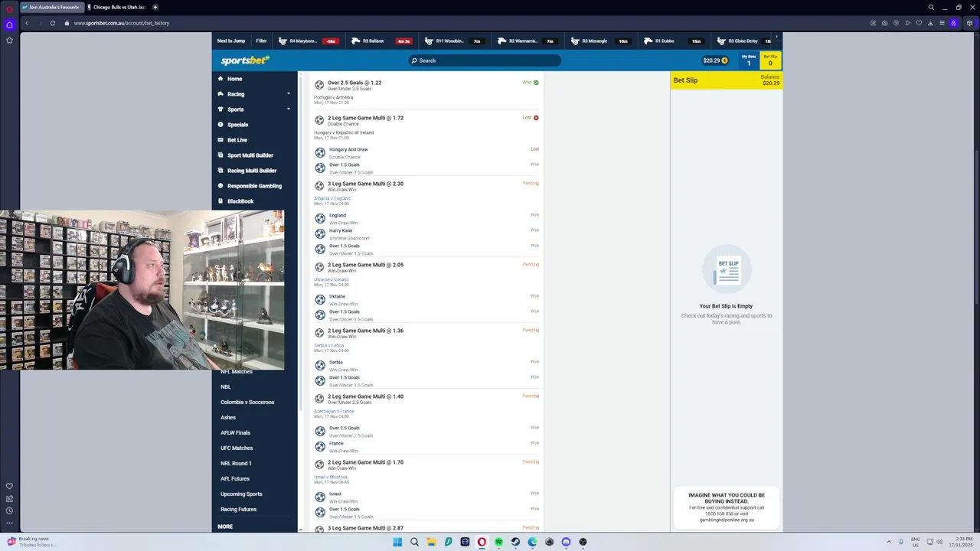980x551 pixels.
Task: Click 2 Leg Same Game Multi @ 2.05
Action: tap(365, 265)
